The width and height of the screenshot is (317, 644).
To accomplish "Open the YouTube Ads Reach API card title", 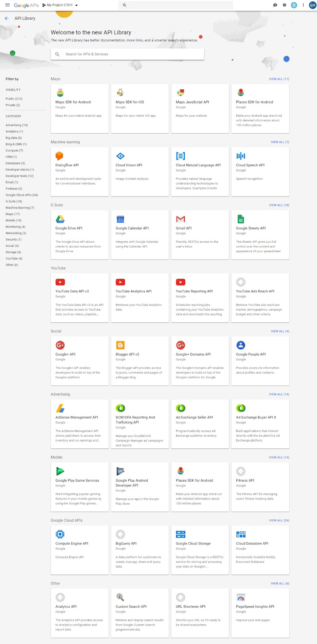I will 255,291.
